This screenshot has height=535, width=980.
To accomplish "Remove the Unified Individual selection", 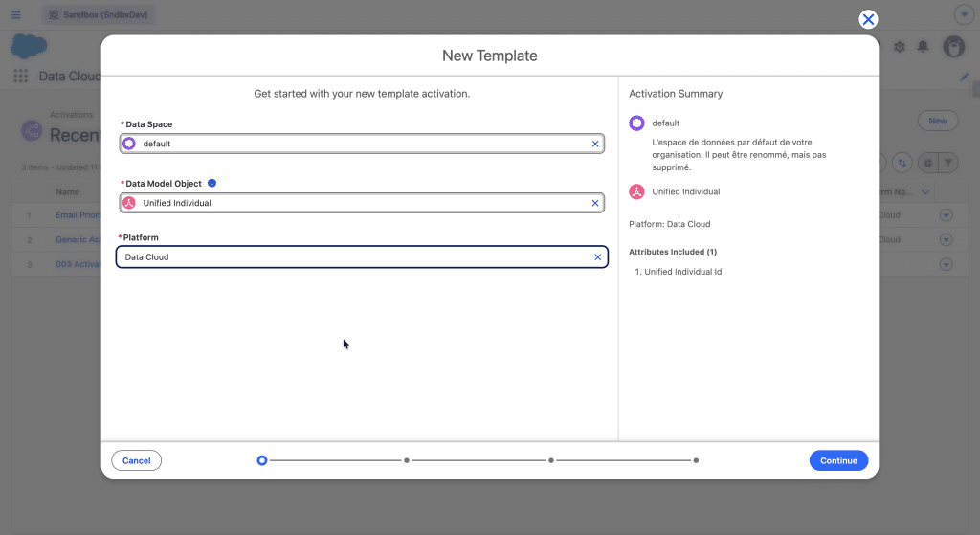I will click(594, 203).
